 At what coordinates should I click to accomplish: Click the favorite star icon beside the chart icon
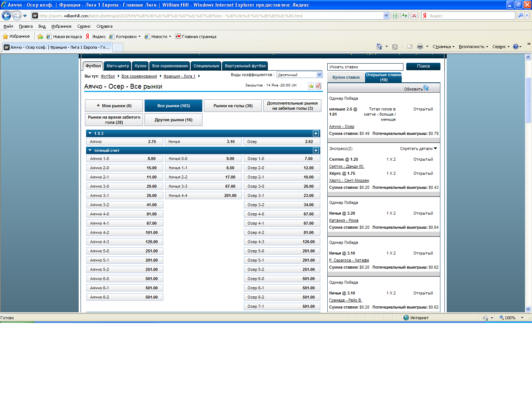pos(311,86)
